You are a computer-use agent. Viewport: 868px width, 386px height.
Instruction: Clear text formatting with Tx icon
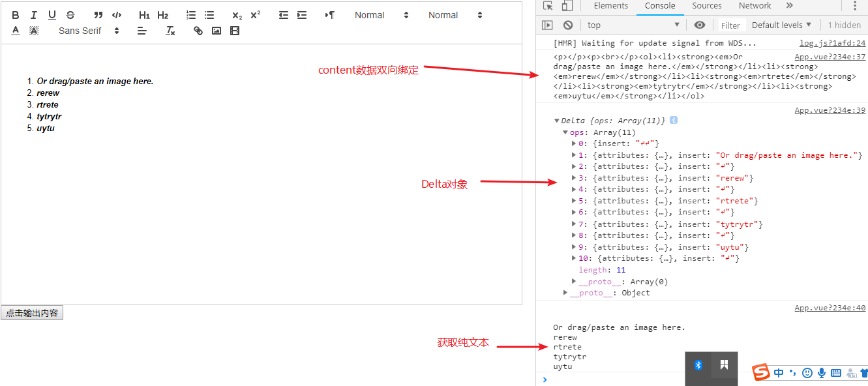pos(170,31)
